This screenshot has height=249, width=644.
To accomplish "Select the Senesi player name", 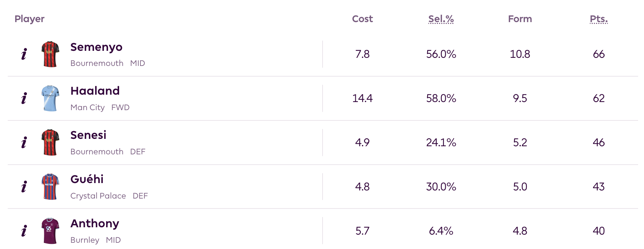I will tap(88, 135).
